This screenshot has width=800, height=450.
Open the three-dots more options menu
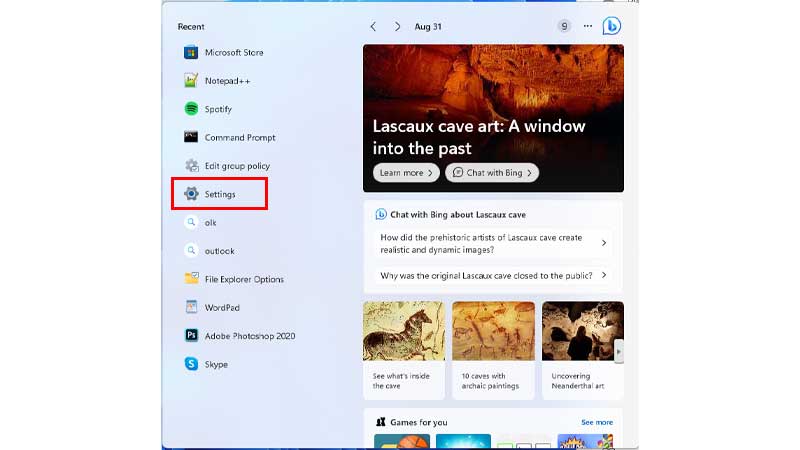coord(588,26)
